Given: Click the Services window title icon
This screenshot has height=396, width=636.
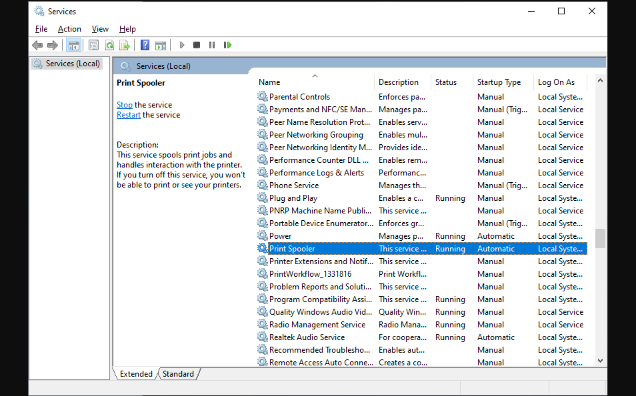Looking at the screenshot, I should (x=39, y=11).
